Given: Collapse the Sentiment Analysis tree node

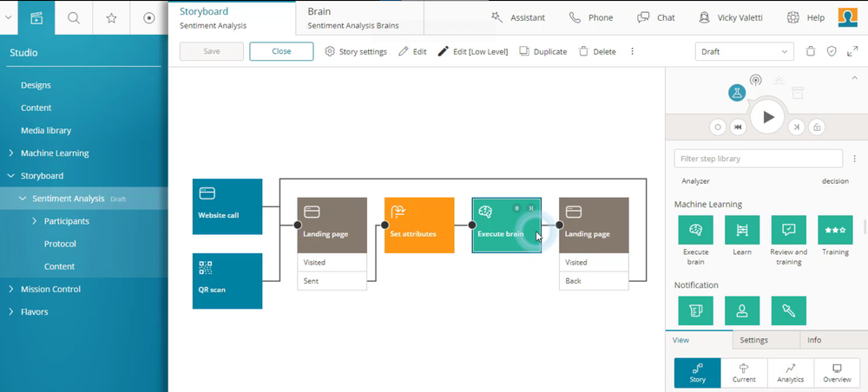Looking at the screenshot, I should tap(23, 199).
